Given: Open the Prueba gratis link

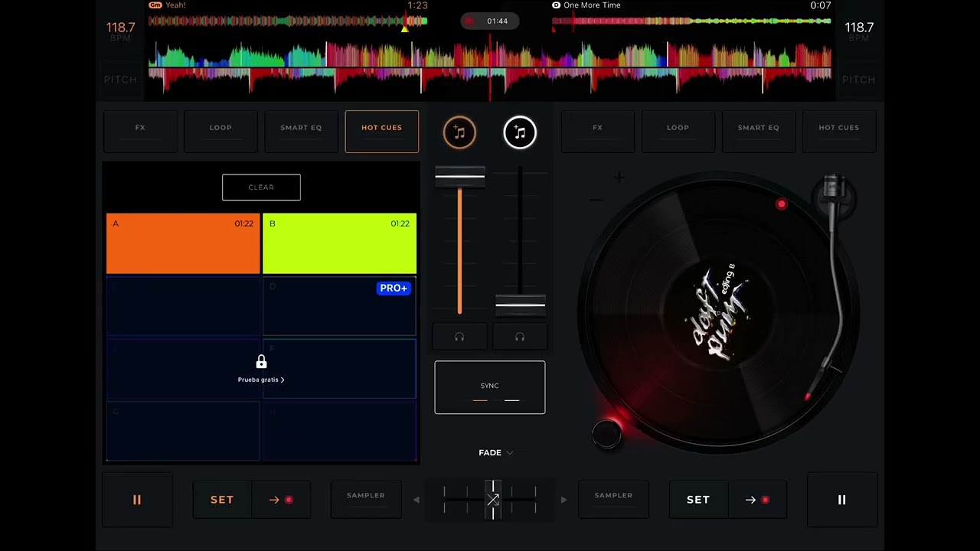Looking at the screenshot, I should [x=261, y=380].
